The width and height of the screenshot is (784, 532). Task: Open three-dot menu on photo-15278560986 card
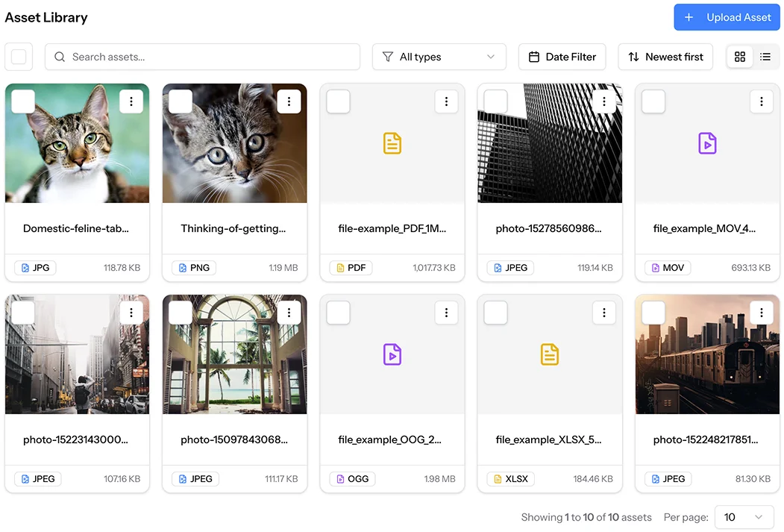(x=604, y=101)
